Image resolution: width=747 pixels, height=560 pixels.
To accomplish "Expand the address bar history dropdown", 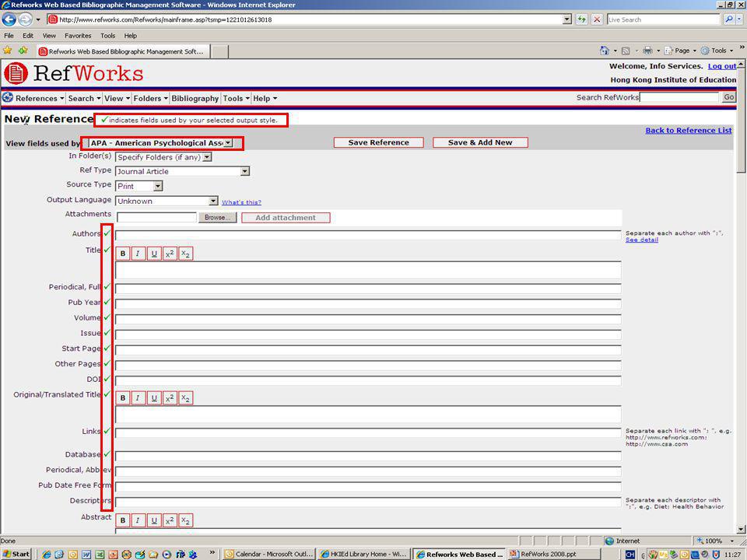I will (x=567, y=19).
